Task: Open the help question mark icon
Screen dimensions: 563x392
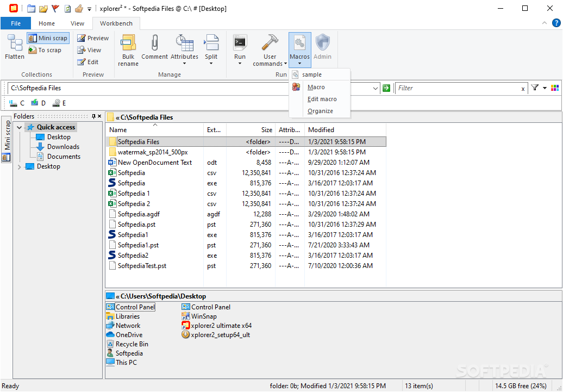Action: point(556,23)
